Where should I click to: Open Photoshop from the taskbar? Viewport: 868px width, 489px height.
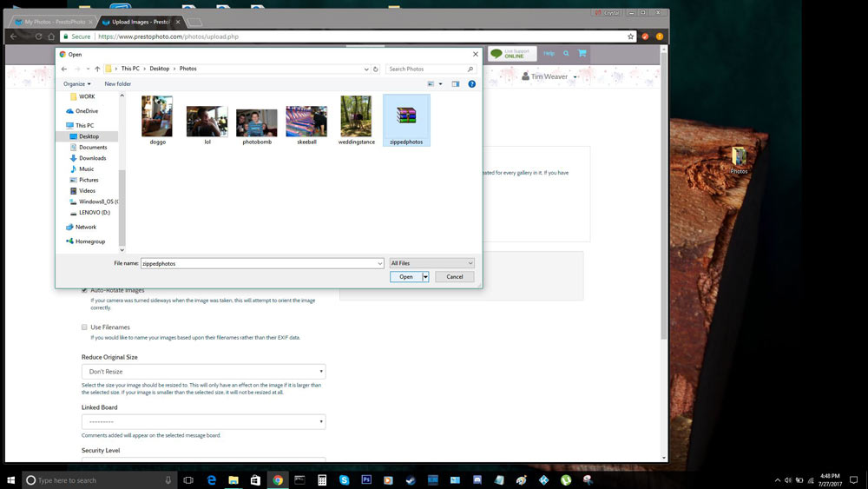point(366,480)
